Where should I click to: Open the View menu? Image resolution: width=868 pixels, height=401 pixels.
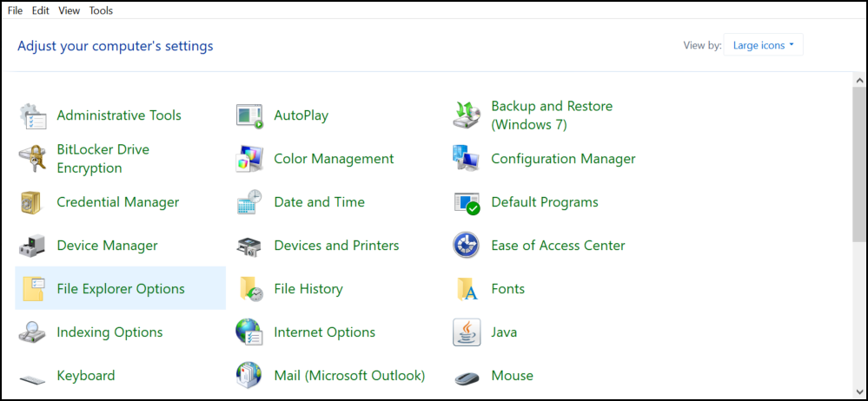[x=70, y=10]
